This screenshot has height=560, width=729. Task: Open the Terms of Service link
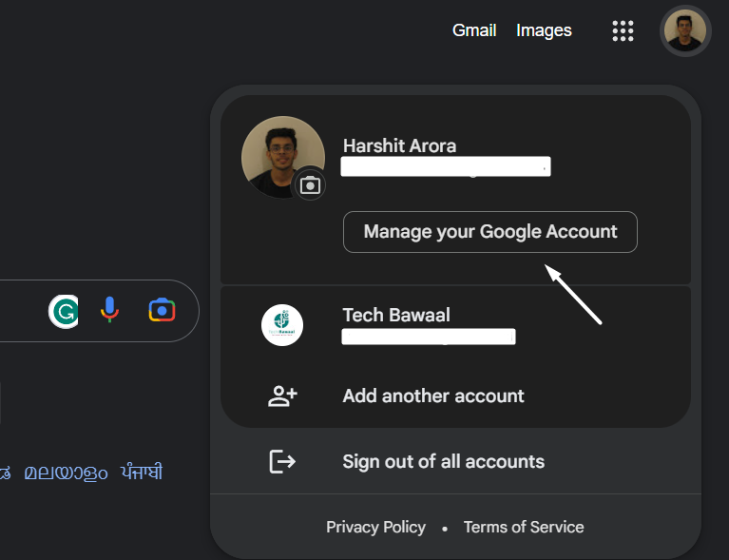(524, 527)
